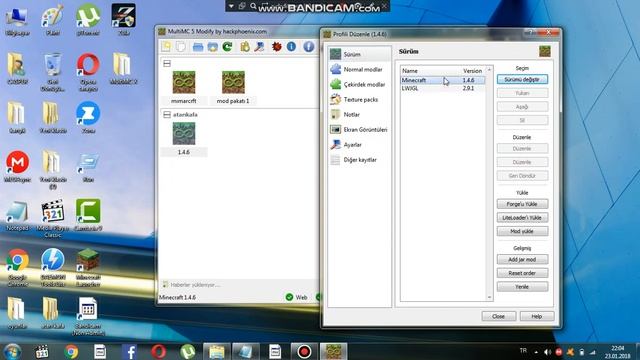The width and height of the screenshot is (640, 360).
Task: Open the Diğer kayıtlar page
Action: (x=359, y=160)
